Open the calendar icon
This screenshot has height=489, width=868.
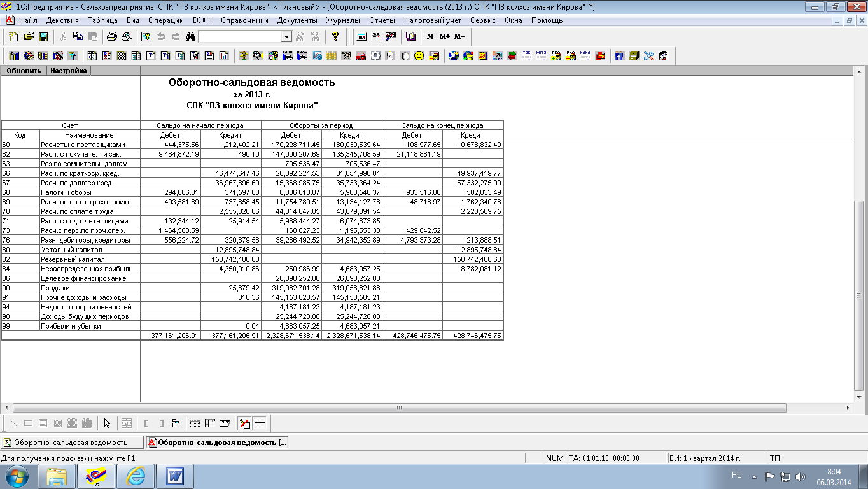[x=376, y=37]
